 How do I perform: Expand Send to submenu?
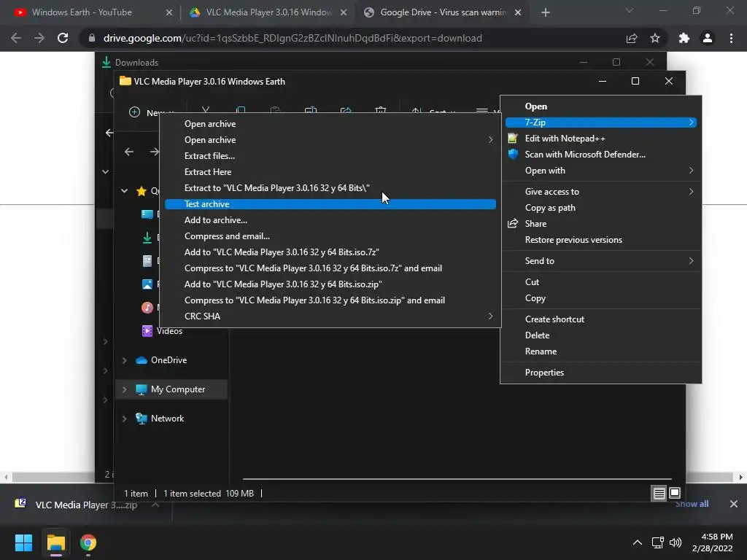pyautogui.click(x=601, y=261)
